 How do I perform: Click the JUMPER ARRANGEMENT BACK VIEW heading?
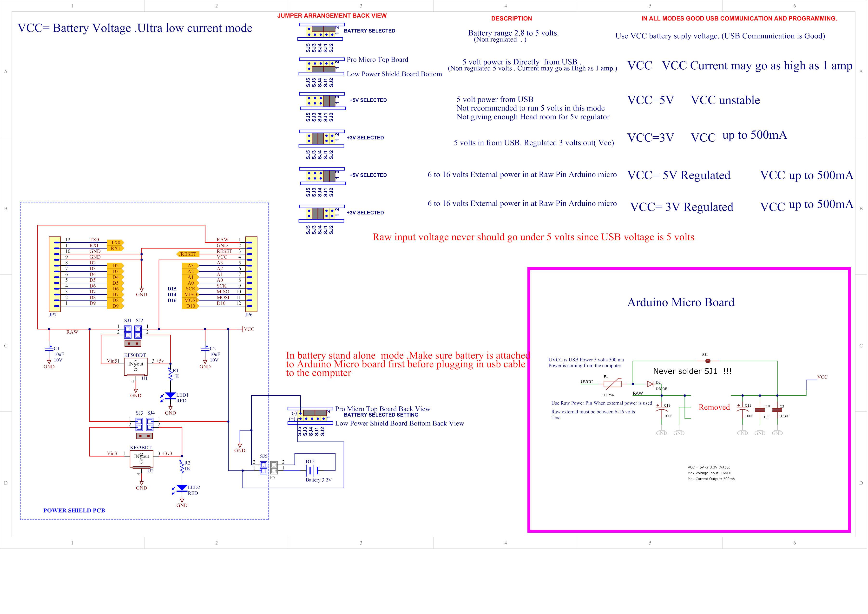[x=332, y=15]
